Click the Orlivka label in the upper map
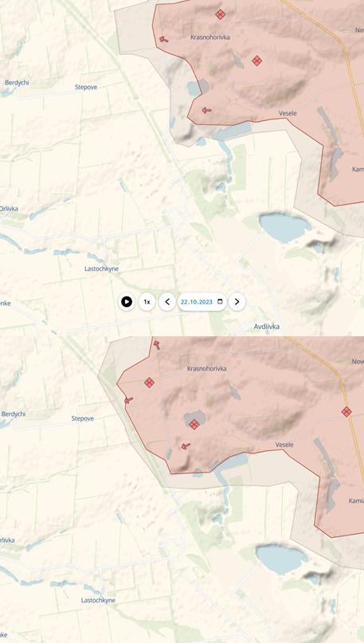This screenshot has height=643, width=364. pyautogui.click(x=9, y=209)
